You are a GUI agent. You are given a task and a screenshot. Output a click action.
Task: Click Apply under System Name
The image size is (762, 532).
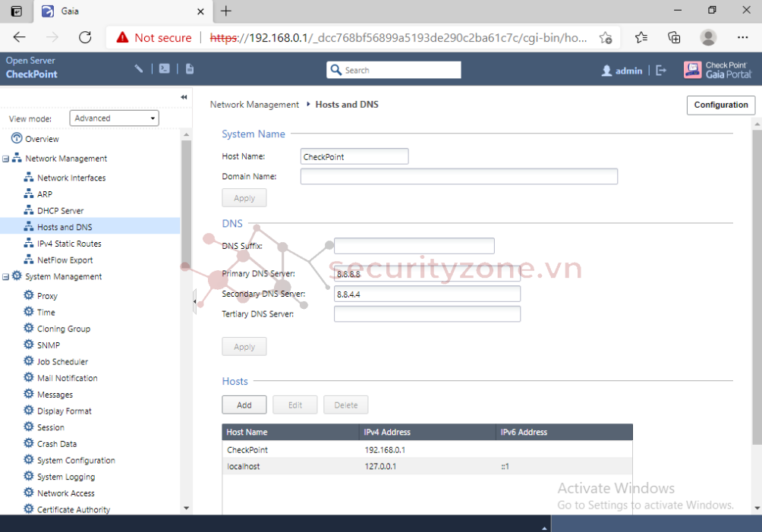244,198
